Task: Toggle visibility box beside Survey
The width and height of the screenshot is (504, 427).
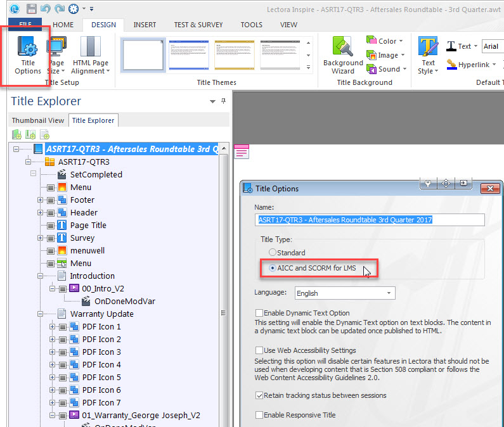Action: 51,238
